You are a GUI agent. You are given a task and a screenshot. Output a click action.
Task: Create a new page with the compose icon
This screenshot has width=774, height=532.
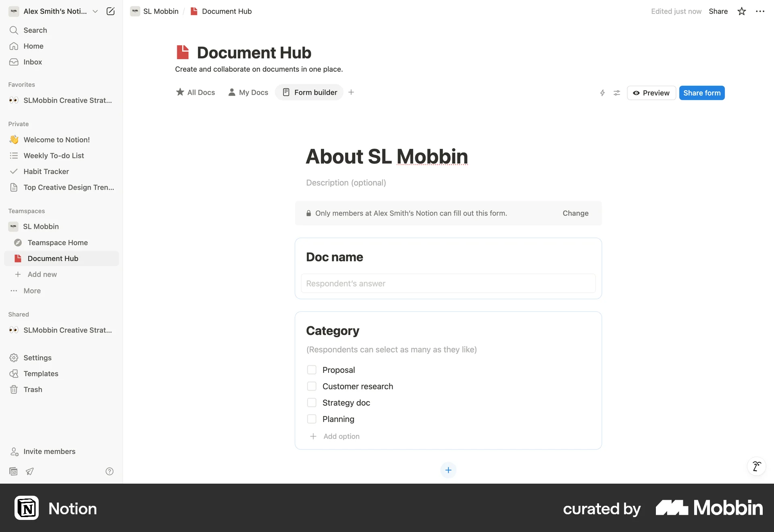pyautogui.click(x=110, y=11)
